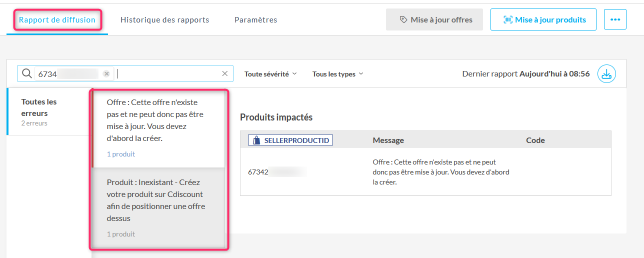
Task: Open the three-dots more options menu
Action: (x=615, y=19)
